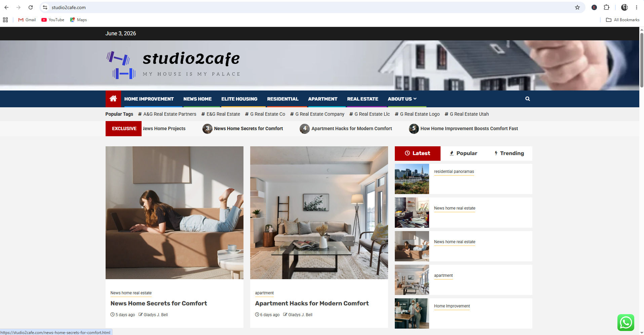The height and width of the screenshot is (335, 644).
Task: Open the A&G Real Estate Partners tag
Action: (x=167, y=114)
